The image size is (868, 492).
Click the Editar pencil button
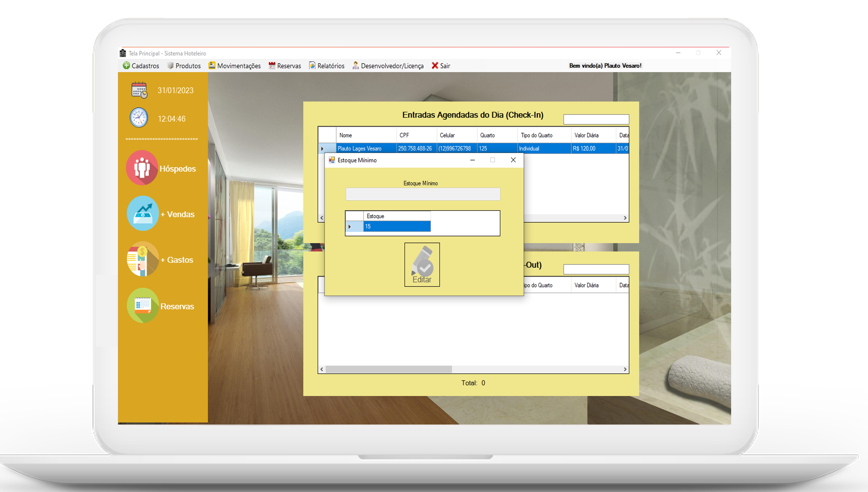(x=422, y=265)
